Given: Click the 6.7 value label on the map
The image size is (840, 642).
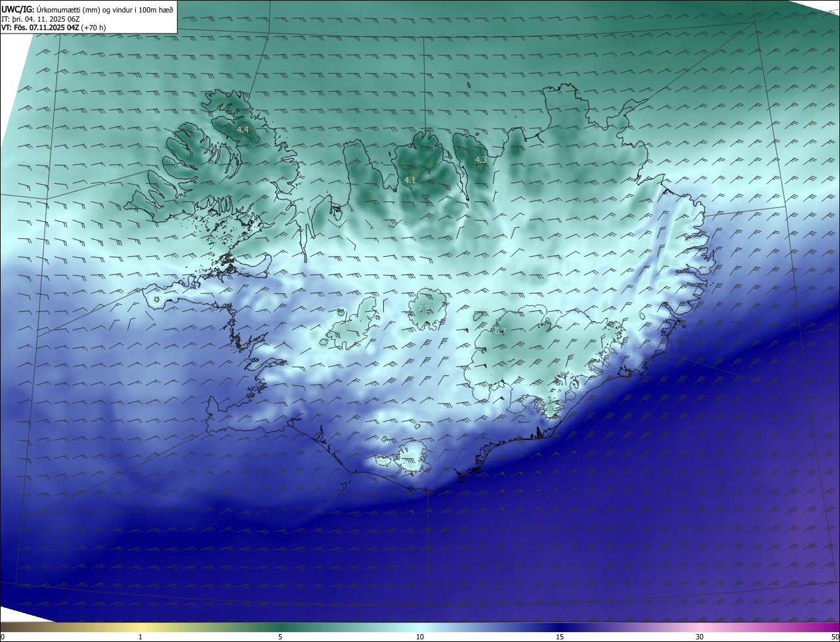Looking at the screenshot, I should 500,332.
